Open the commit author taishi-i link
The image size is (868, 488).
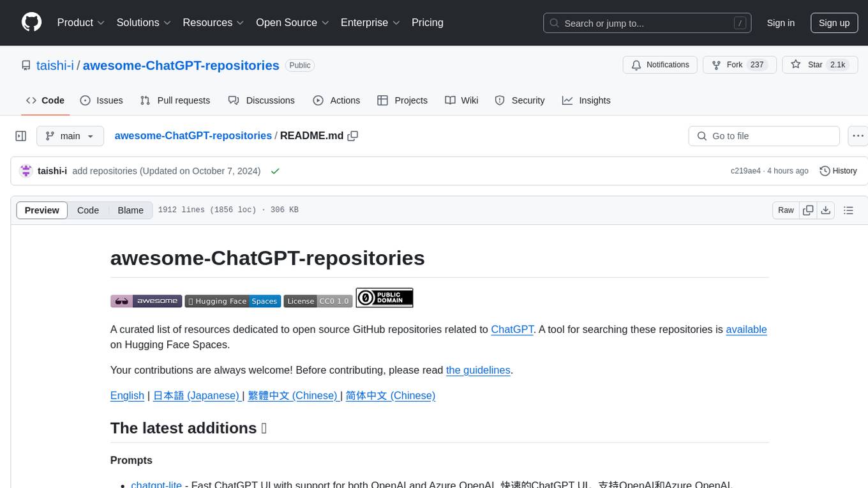52,171
